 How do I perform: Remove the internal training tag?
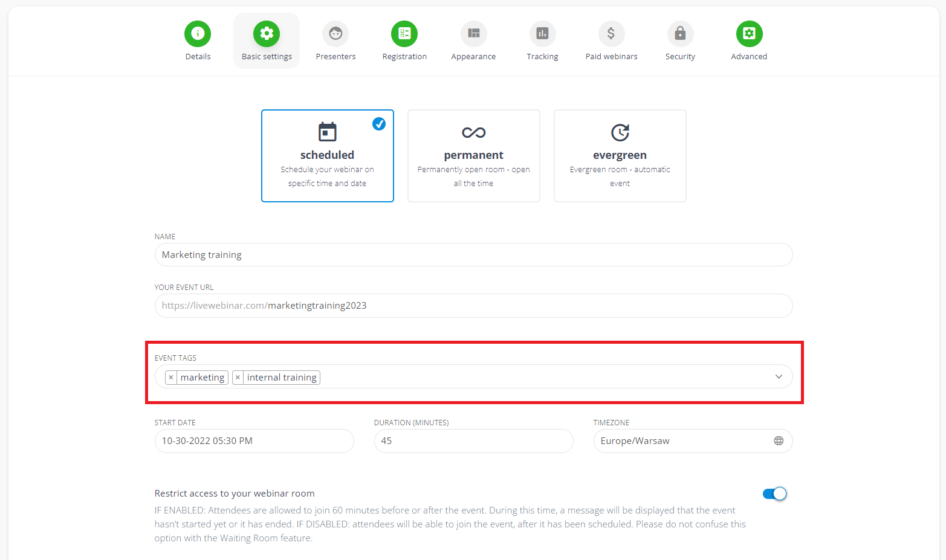point(238,377)
